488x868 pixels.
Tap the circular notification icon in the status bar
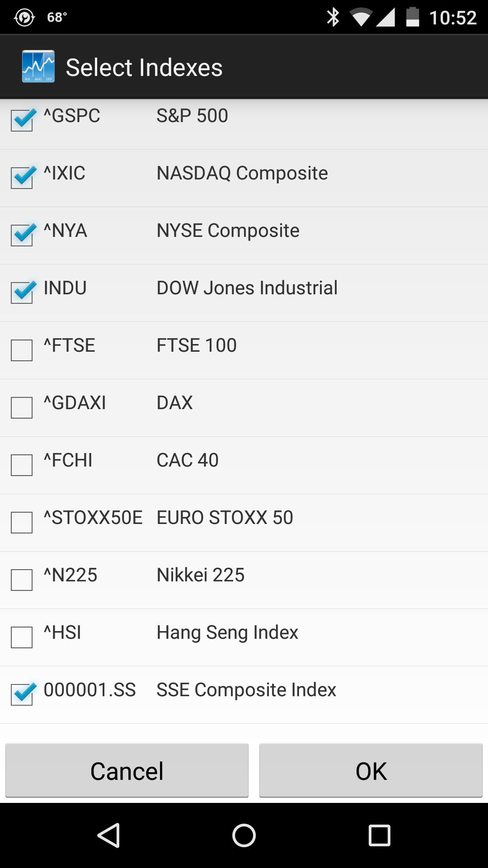click(x=24, y=17)
